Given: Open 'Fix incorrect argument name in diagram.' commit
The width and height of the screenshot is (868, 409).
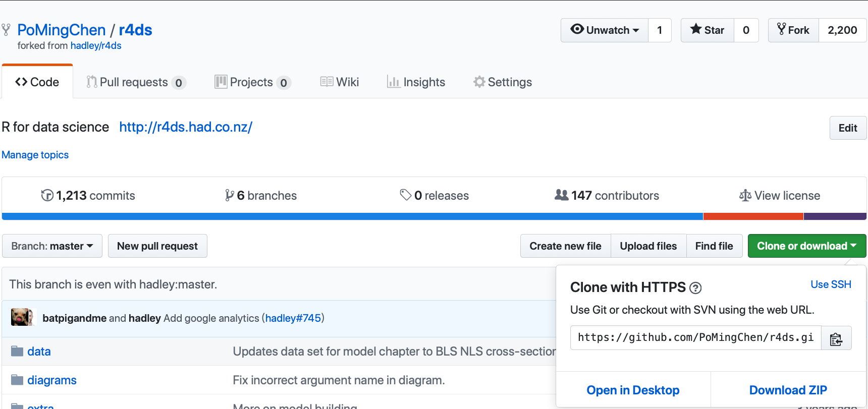Looking at the screenshot, I should [339, 380].
